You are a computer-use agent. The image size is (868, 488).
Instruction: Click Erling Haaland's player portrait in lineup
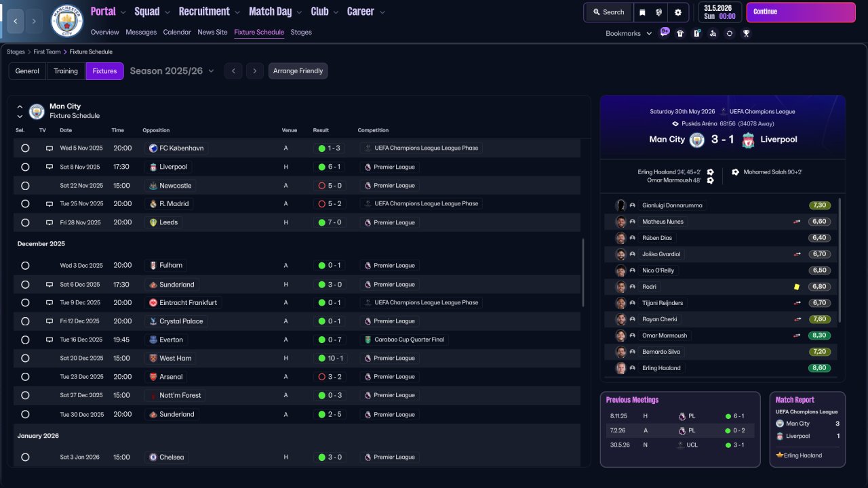tap(620, 368)
